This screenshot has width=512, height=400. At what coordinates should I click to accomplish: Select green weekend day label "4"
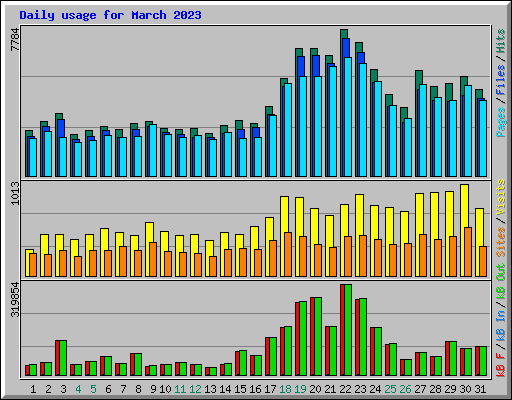pos(78,389)
